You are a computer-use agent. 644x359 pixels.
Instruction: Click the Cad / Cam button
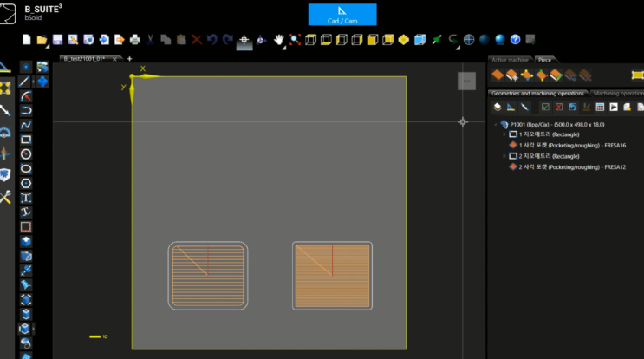click(x=342, y=15)
